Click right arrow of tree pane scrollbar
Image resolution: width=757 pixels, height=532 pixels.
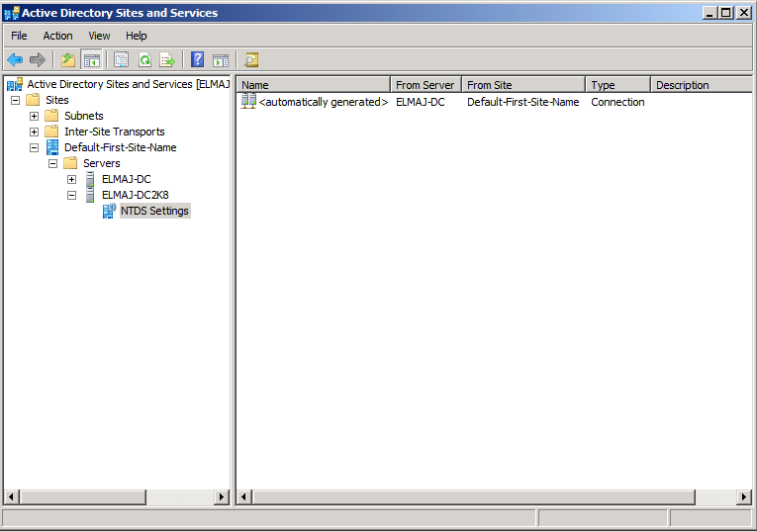click(222, 496)
